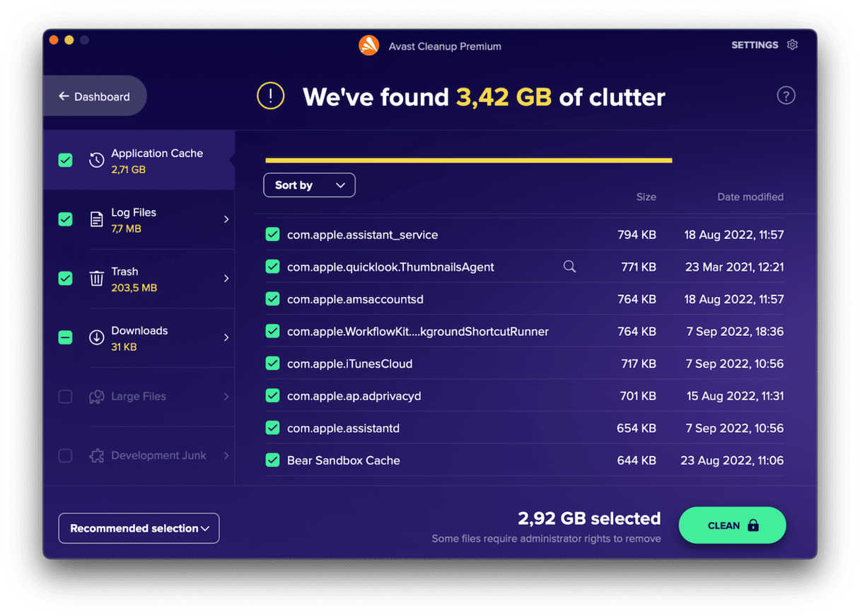Viewport: 860px width, 616px height.
Task: Uncheck Bear Sandbox Cache item
Action: (x=272, y=460)
